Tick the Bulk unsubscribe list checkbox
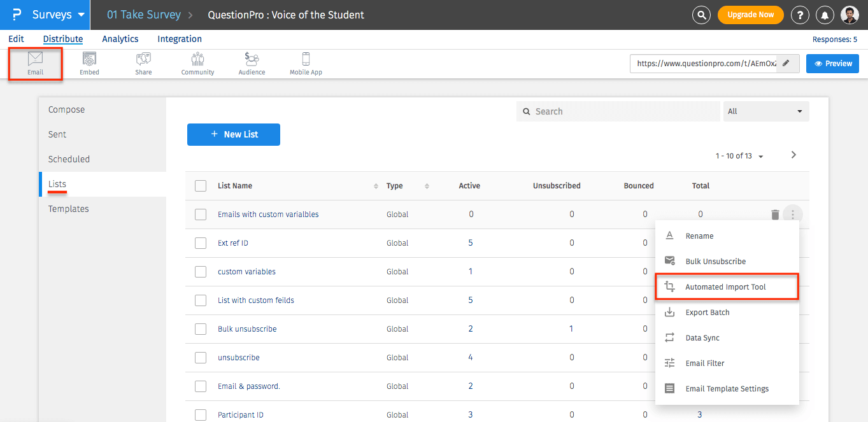This screenshot has width=868, height=422. click(201, 329)
